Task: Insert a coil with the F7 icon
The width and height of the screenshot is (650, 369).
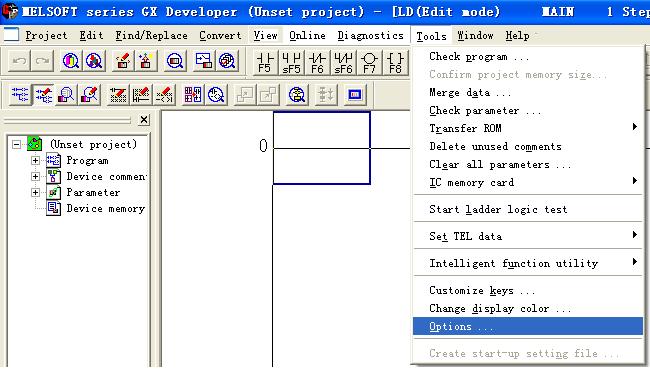Action: pos(369,63)
